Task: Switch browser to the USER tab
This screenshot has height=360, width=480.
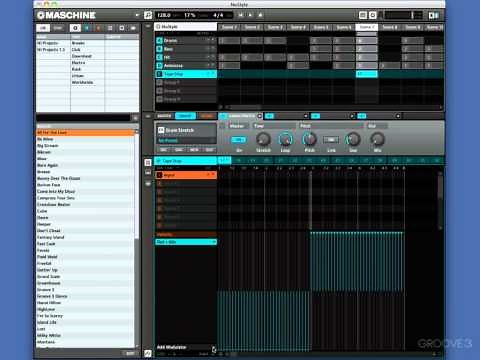Action: (58, 28)
